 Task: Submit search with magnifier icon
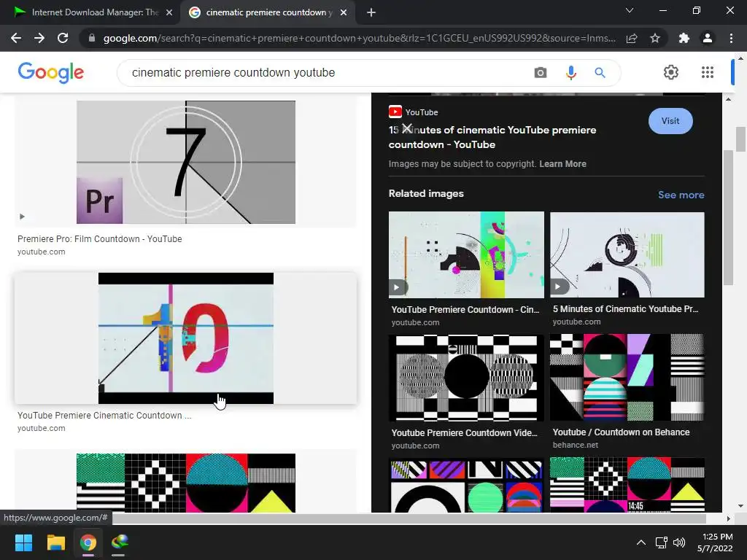tap(600, 72)
